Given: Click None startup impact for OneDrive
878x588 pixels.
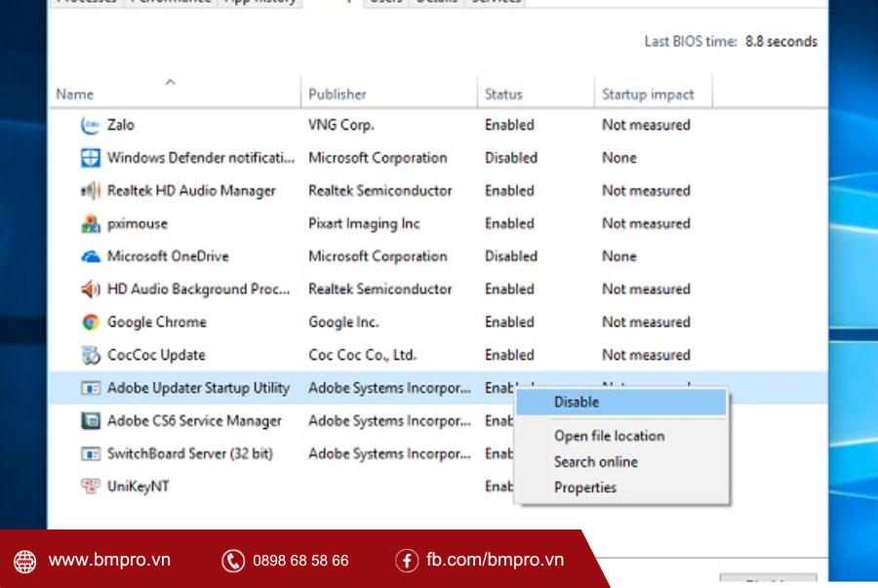Looking at the screenshot, I should (x=619, y=256).
